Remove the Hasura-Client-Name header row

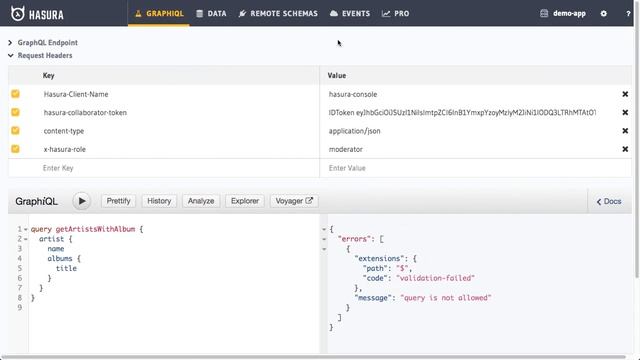click(625, 94)
